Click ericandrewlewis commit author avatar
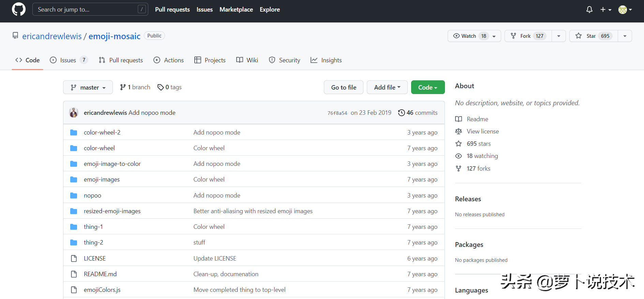 74,113
